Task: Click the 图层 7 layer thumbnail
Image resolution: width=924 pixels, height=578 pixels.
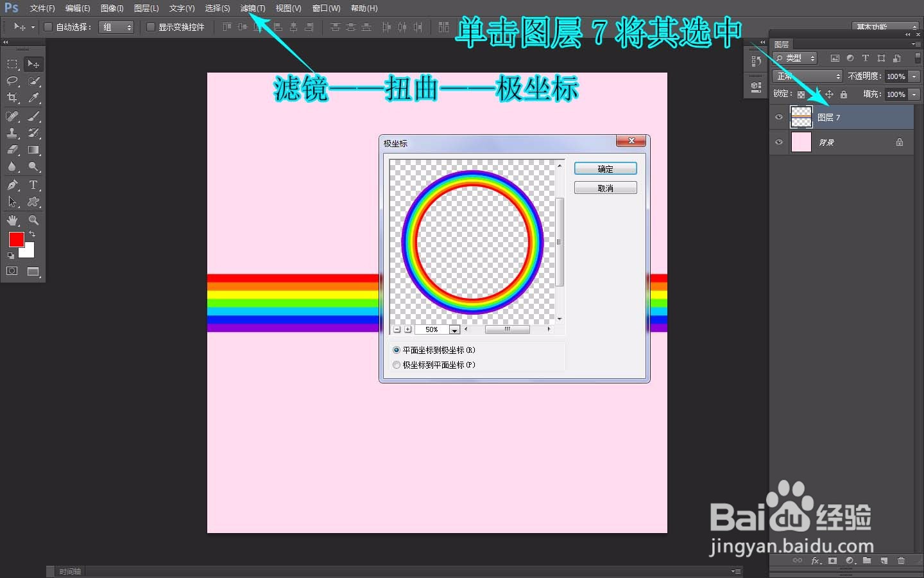Action: pos(801,117)
